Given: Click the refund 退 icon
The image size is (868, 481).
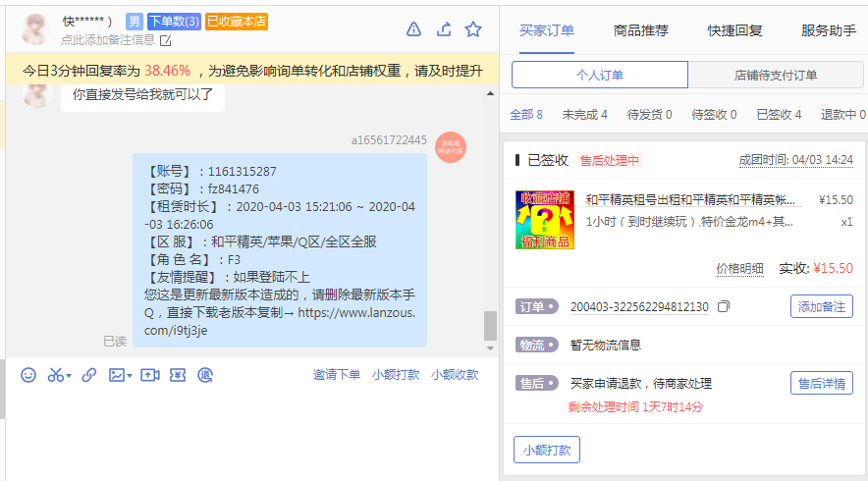Looking at the screenshot, I should [205, 375].
